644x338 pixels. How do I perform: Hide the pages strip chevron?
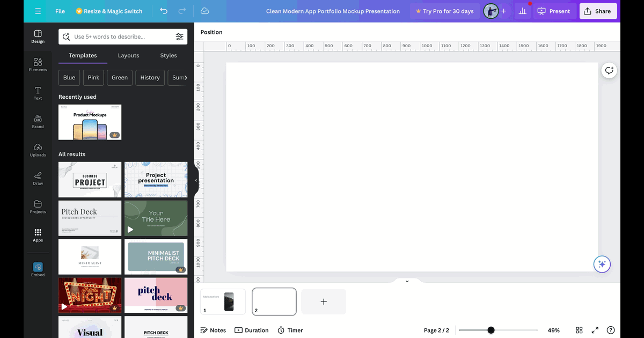pos(407,281)
